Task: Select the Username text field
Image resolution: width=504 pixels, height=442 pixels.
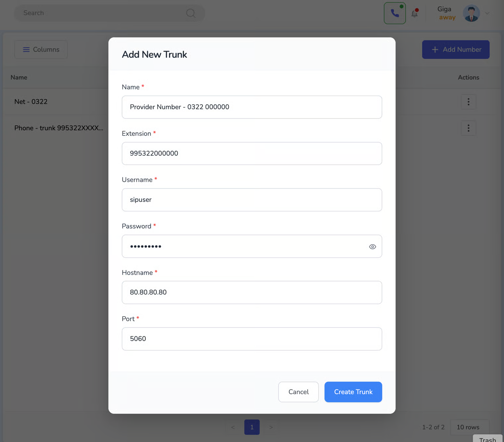Action: point(252,200)
